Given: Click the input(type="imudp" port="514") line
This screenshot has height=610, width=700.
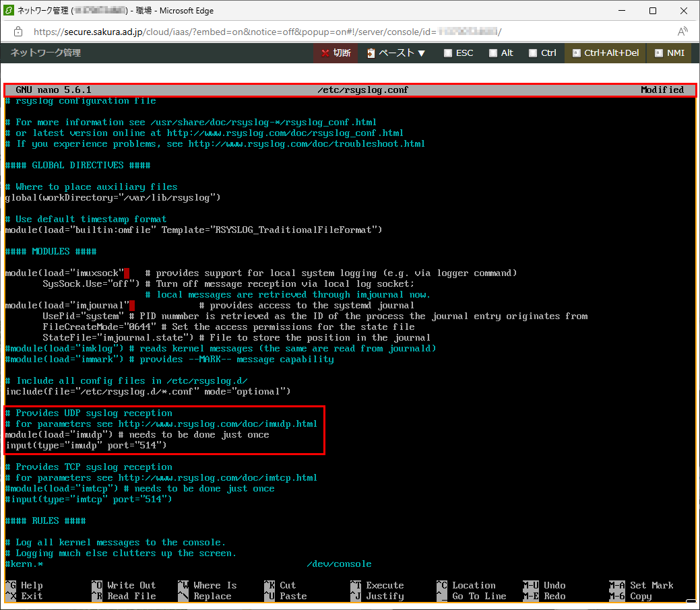Looking at the screenshot, I should pyautogui.click(x=86, y=445).
